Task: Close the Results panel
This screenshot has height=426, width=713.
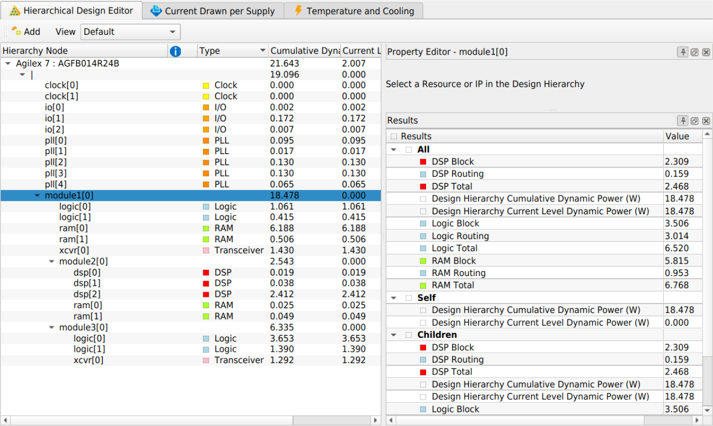Action: (x=706, y=120)
